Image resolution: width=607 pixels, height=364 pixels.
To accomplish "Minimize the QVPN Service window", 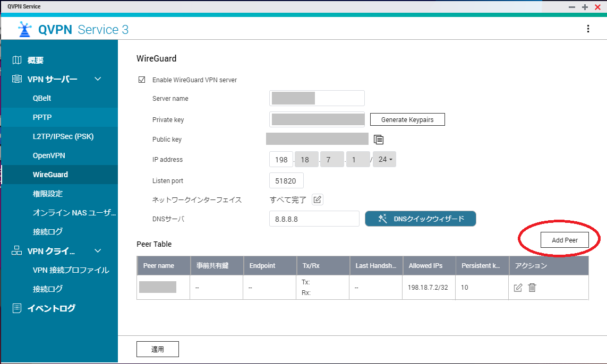I will pyautogui.click(x=572, y=7).
